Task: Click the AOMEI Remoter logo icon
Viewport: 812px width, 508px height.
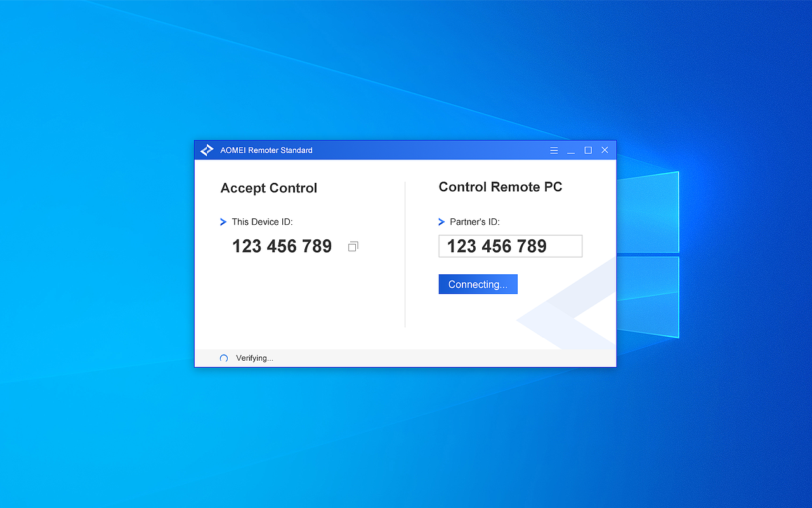Action: (x=207, y=150)
